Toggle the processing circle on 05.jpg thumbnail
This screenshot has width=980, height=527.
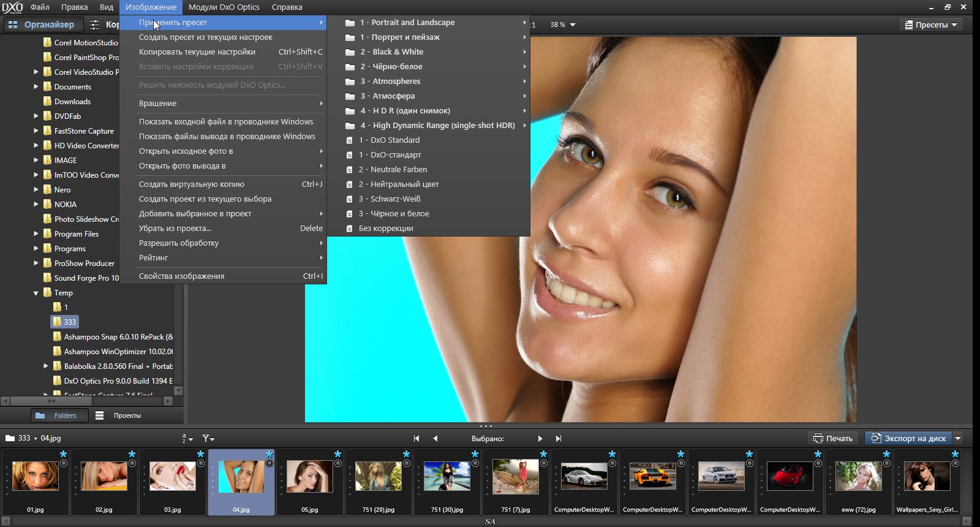point(338,464)
